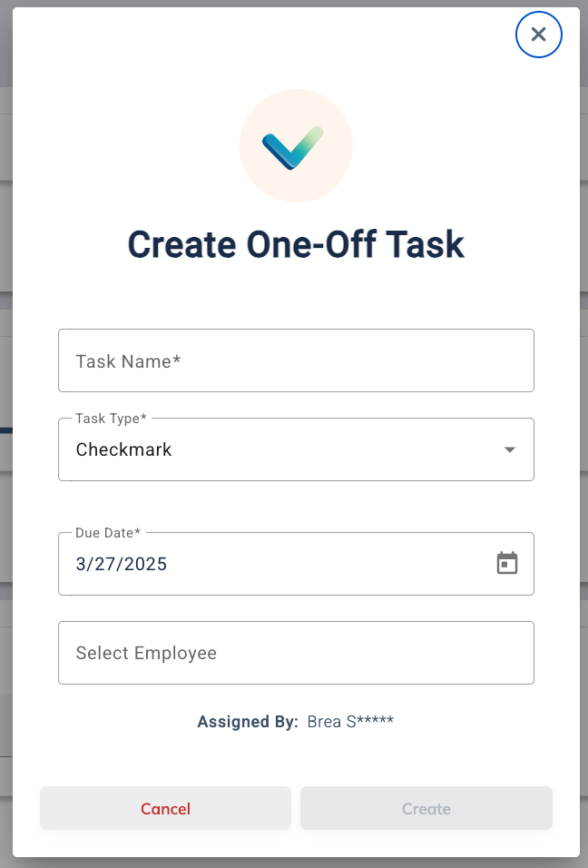Click the Assigned By name Brea S*****
This screenshot has height=868, width=588.
pos(350,722)
